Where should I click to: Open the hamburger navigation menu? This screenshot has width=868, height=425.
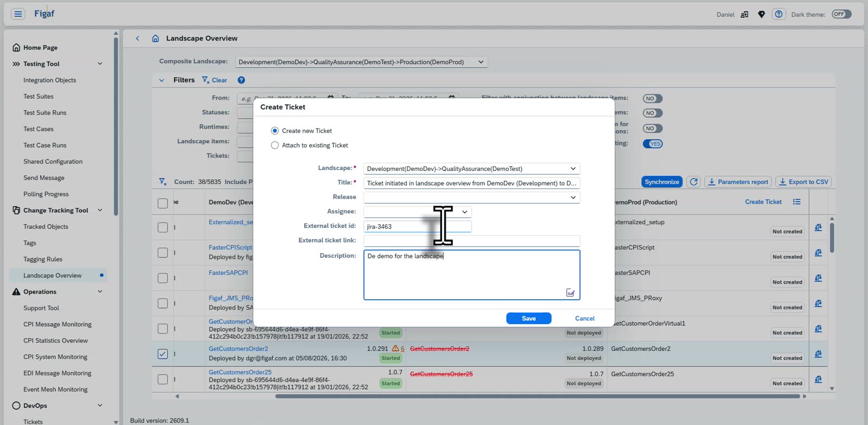tap(18, 14)
